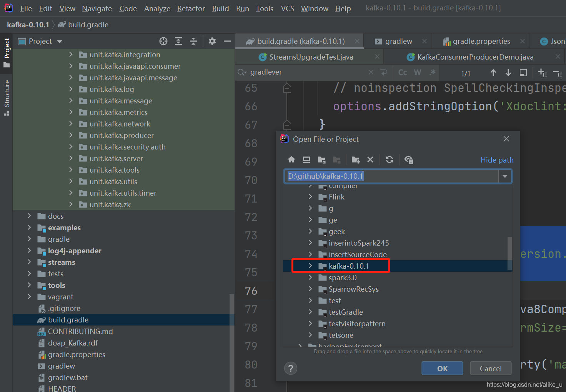This screenshot has height=392, width=566.
Task: Click the Project side tool window tab
Action: coord(7,53)
